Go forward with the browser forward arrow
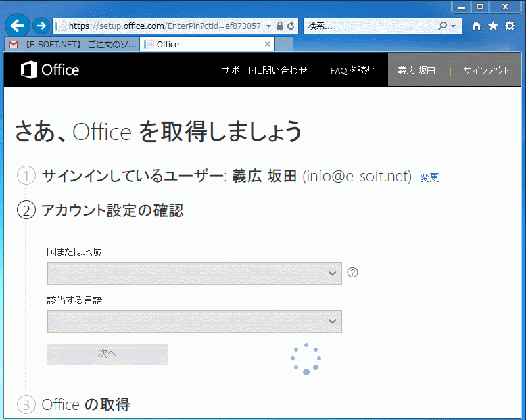This screenshot has height=420, width=526. pyautogui.click(x=41, y=26)
